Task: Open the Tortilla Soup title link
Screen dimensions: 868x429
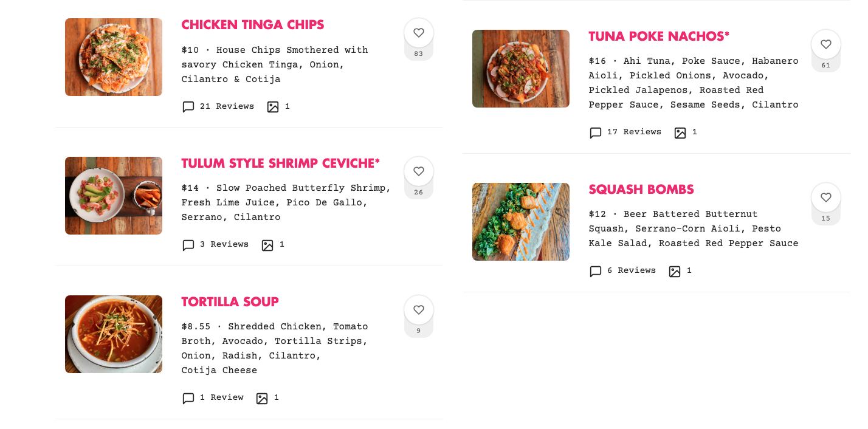Action: pyautogui.click(x=230, y=302)
